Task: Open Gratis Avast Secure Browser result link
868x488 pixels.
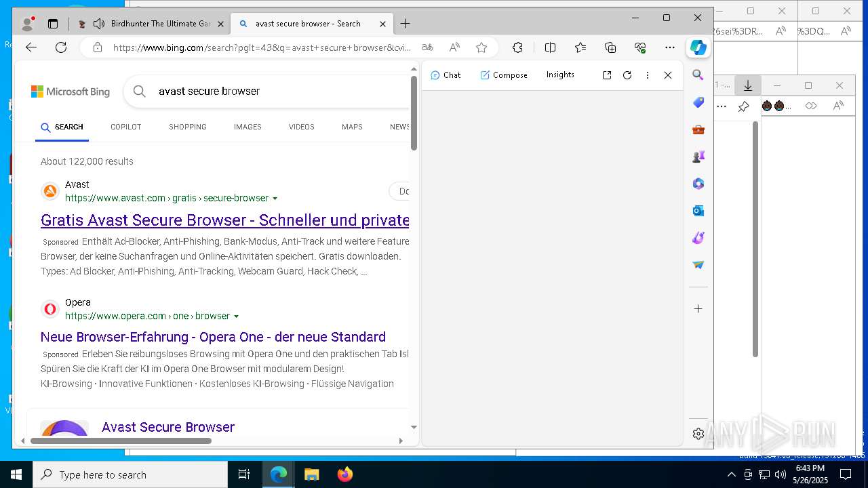Action: click(x=225, y=220)
